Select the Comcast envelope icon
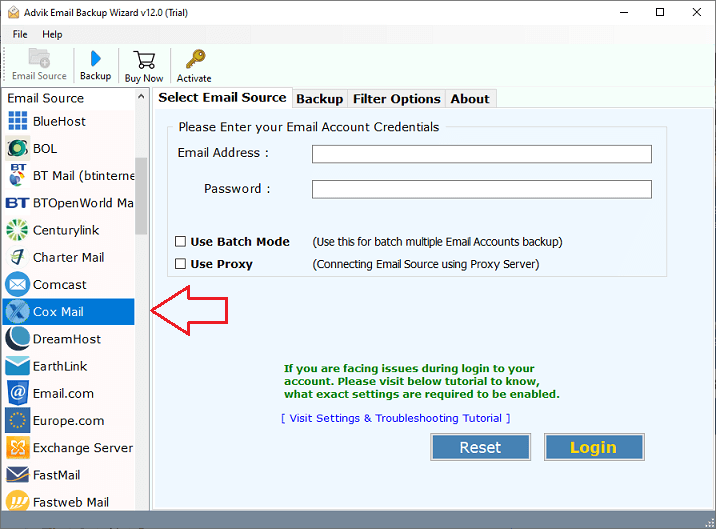This screenshot has width=716, height=529. pos(17,284)
